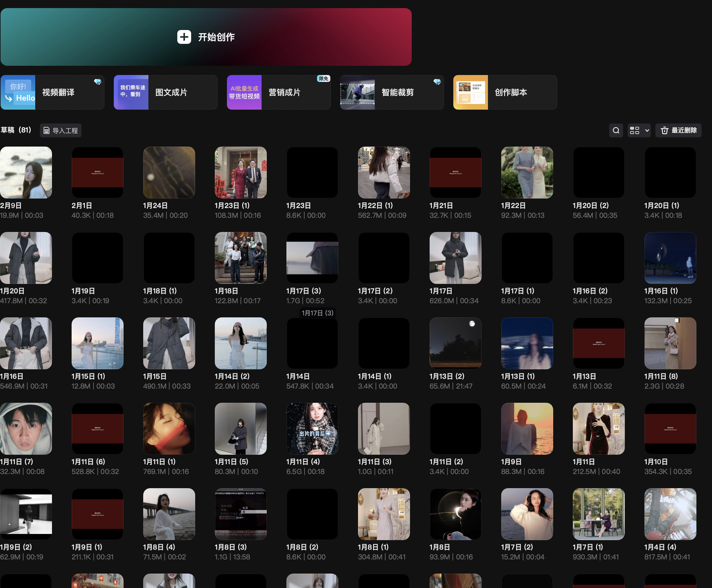The width and height of the screenshot is (712, 588).
Task: Select the 1月11日 (1) draft thumbnail
Action: (169, 428)
